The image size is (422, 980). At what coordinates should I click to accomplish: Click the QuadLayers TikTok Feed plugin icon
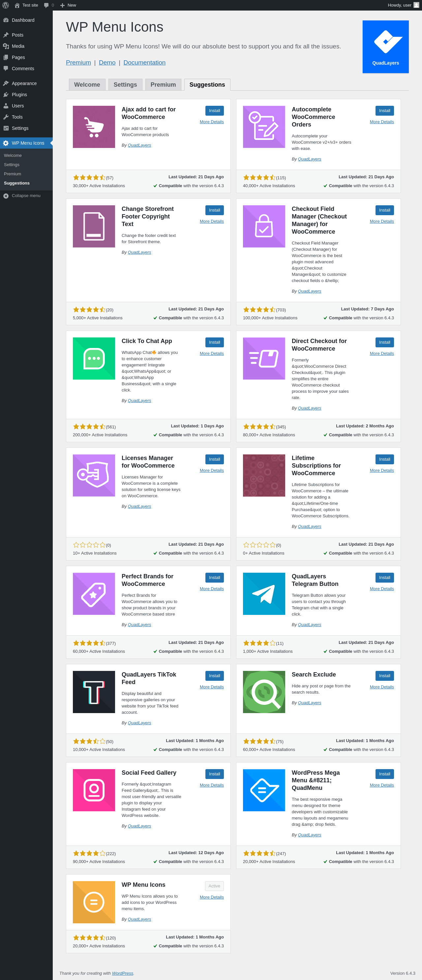pyautogui.click(x=94, y=692)
